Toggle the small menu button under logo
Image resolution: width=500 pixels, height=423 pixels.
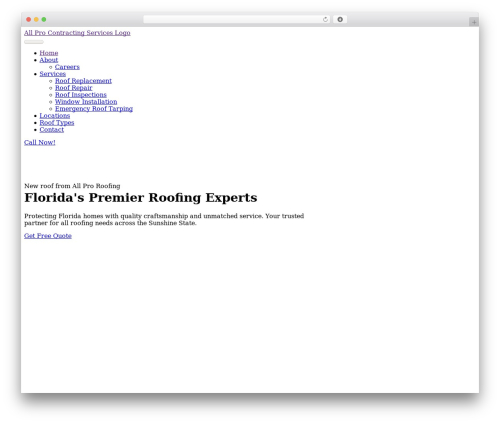coord(34,42)
